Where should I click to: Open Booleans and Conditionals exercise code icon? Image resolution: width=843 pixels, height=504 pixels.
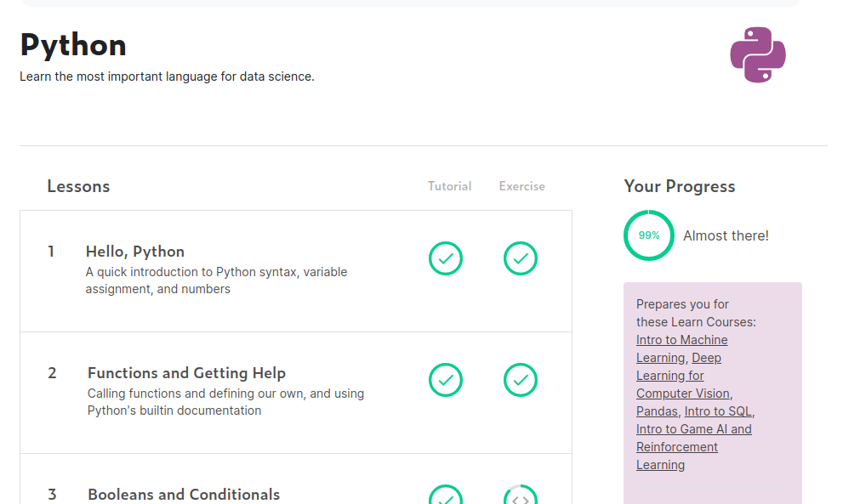520,495
